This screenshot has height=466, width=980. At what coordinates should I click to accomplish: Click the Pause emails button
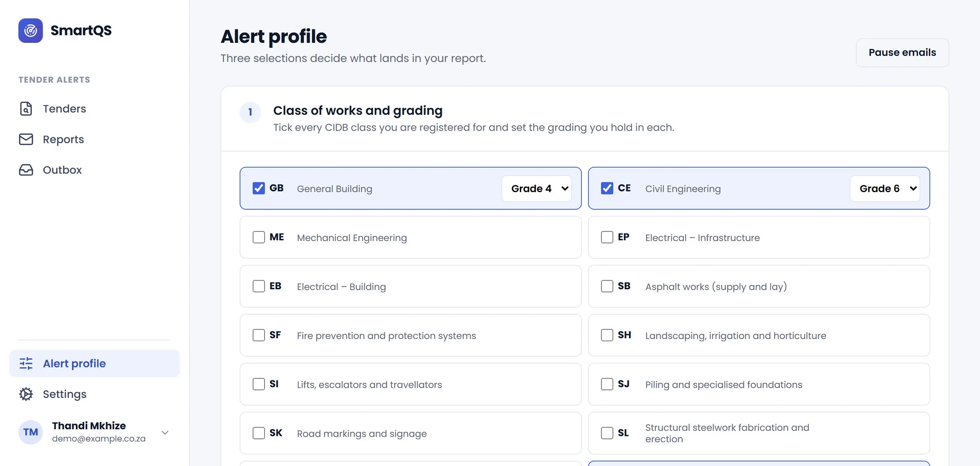point(902,53)
